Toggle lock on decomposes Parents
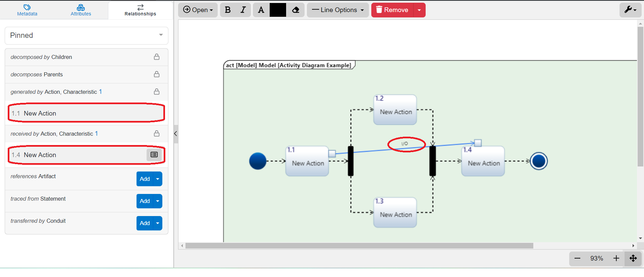 tap(157, 74)
